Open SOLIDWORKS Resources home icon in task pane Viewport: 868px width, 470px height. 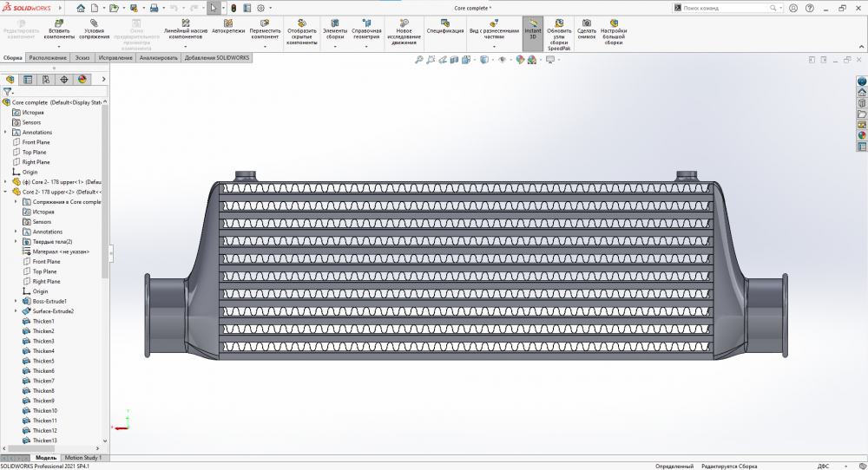862,92
